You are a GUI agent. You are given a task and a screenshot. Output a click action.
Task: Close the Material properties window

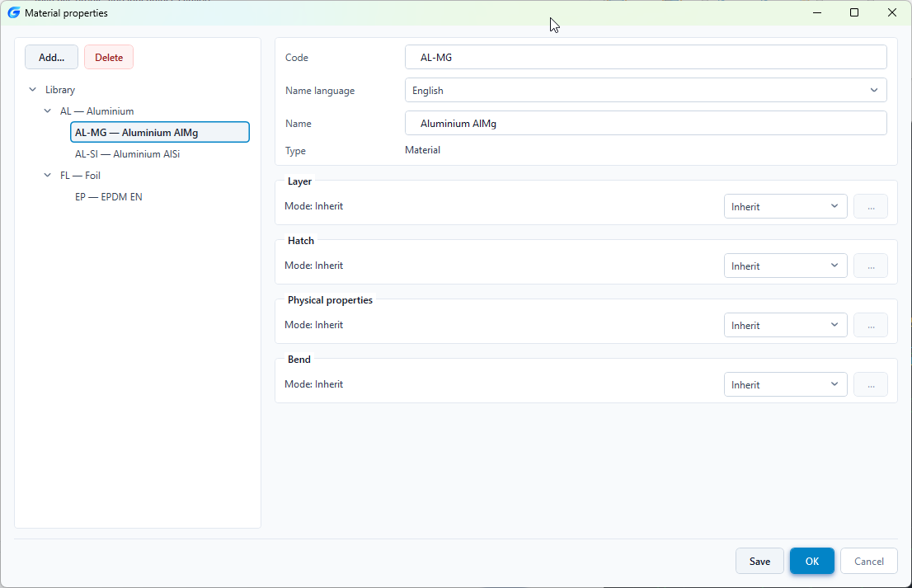(891, 12)
